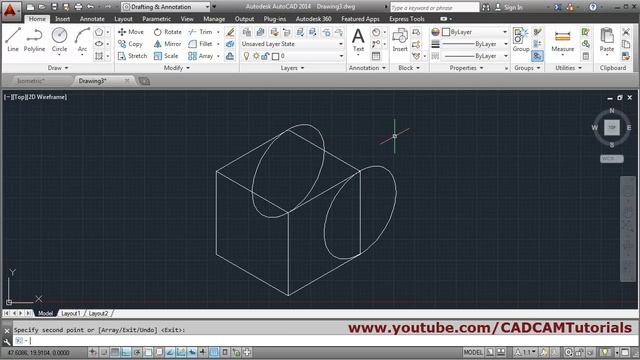This screenshot has width=640, height=360.
Task: Expand the Draw panel
Action: click(58, 68)
